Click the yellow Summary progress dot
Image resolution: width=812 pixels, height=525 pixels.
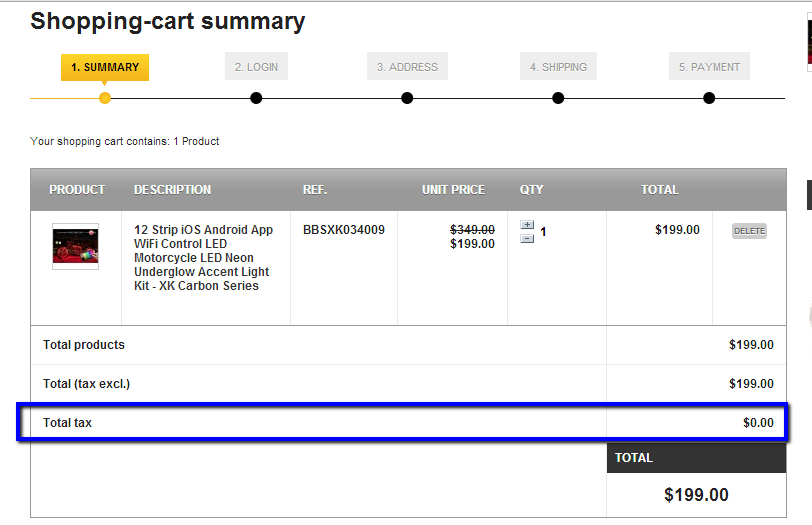pos(105,98)
